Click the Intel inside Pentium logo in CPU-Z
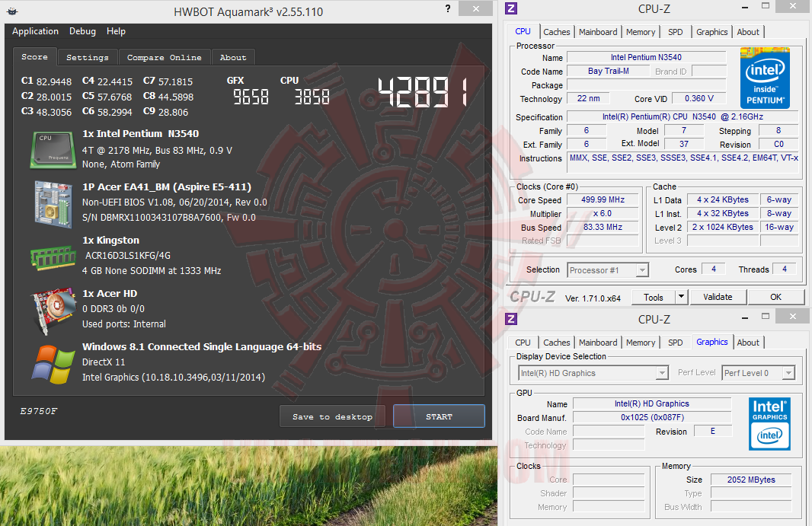This screenshot has width=812, height=526. 765,78
